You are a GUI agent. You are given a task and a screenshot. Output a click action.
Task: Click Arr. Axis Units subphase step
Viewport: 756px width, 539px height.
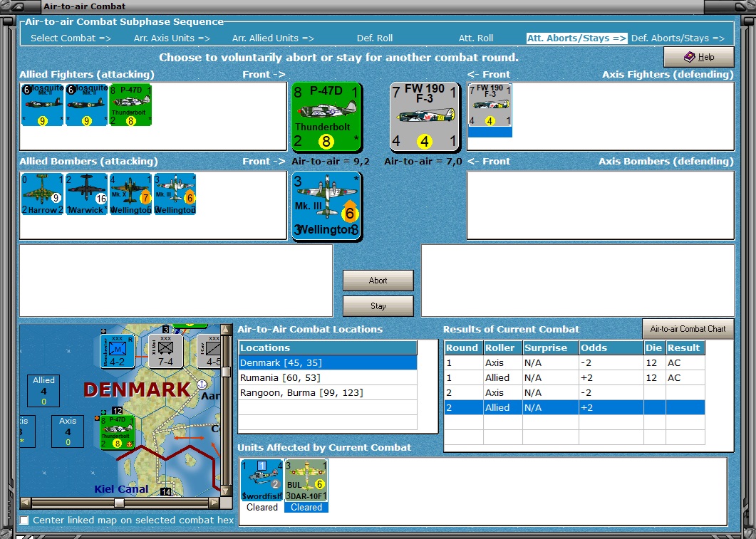(172, 38)
